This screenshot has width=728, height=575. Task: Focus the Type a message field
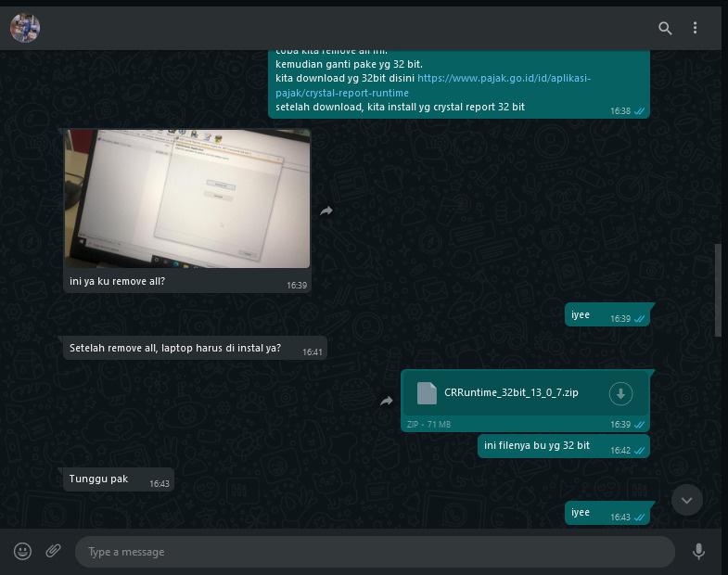[x=375, y=552]
